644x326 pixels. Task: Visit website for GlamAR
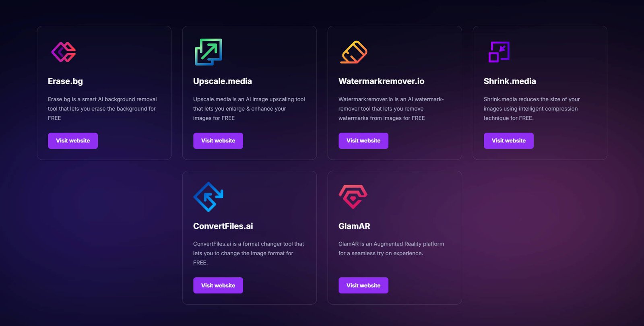pyautogui.click(x=363, y=285)
